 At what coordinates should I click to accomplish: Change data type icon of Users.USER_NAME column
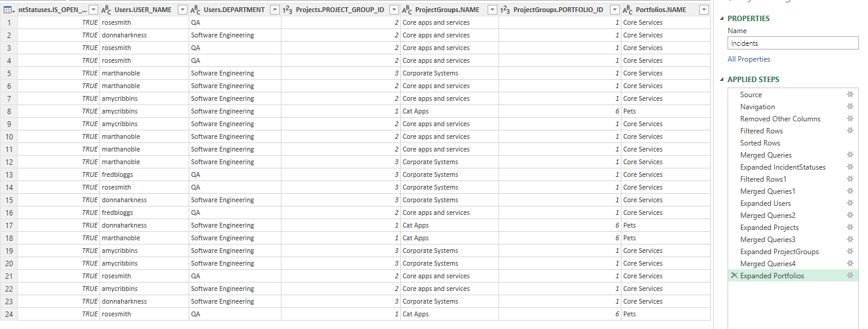tap(105, 10)
